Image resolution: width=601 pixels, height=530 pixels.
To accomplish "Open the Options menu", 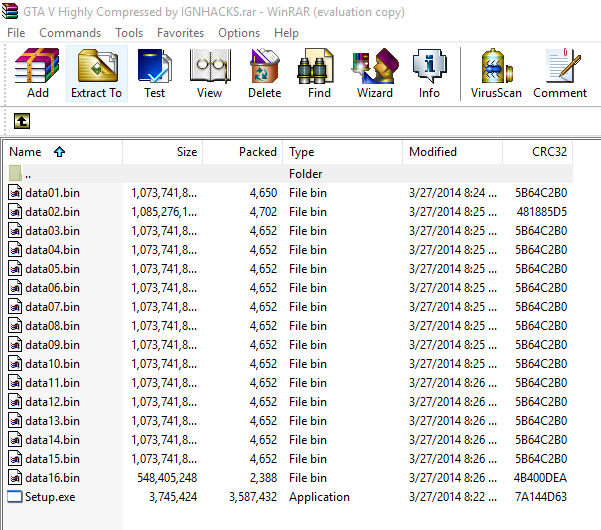I will (239, 33).
